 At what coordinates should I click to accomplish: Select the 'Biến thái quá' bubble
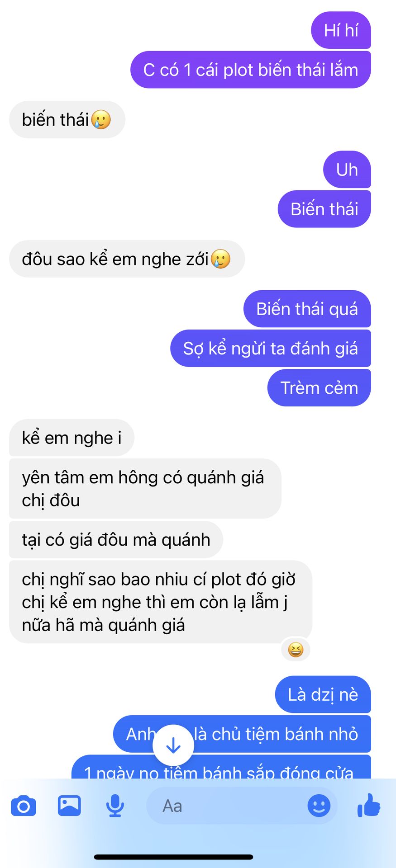point(307,309)
